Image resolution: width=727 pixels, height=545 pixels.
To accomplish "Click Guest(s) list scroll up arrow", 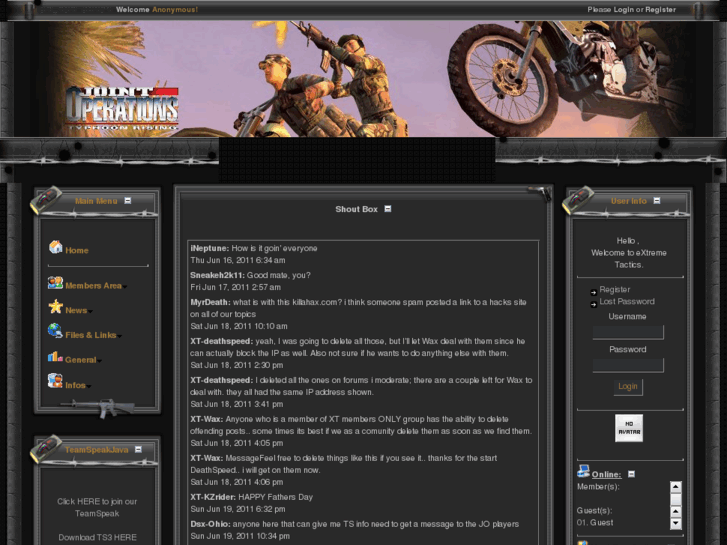I will coord(676,511).
